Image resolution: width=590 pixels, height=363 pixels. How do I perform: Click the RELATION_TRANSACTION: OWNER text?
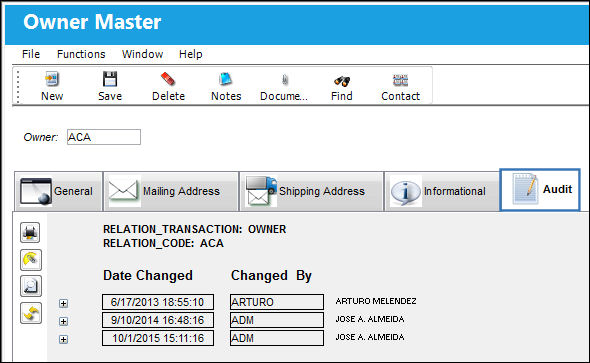point(195,229)
